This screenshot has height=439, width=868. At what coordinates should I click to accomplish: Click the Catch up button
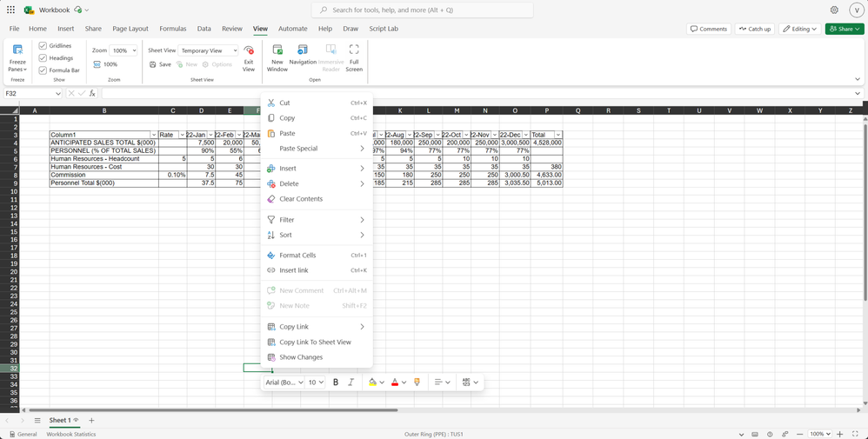click(755, 29)
